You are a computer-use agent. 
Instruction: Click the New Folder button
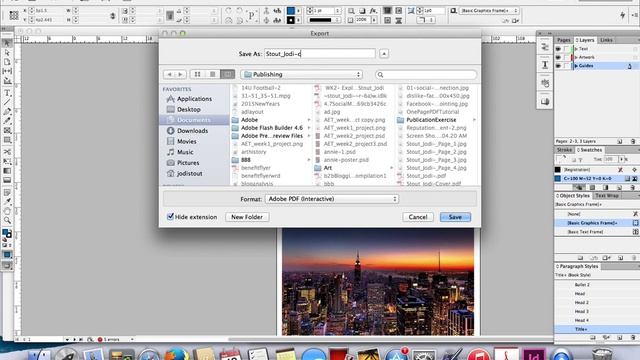point(247,217)
